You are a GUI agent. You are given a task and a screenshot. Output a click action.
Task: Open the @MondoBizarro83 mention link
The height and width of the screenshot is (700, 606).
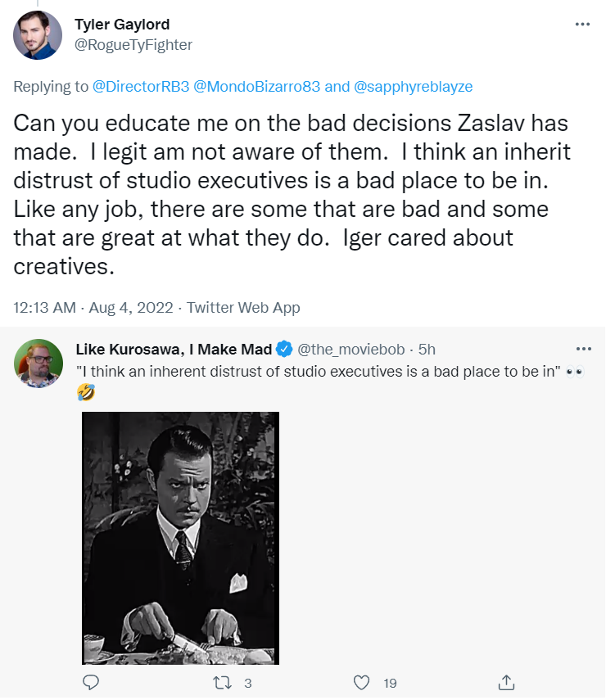[x=257, y=86]
